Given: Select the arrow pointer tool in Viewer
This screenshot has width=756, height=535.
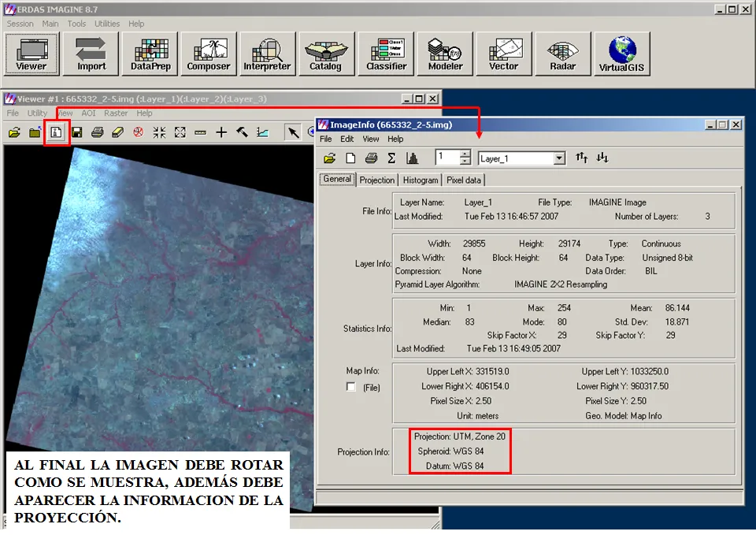Looking at the screenshot, I should coord(293,132).
